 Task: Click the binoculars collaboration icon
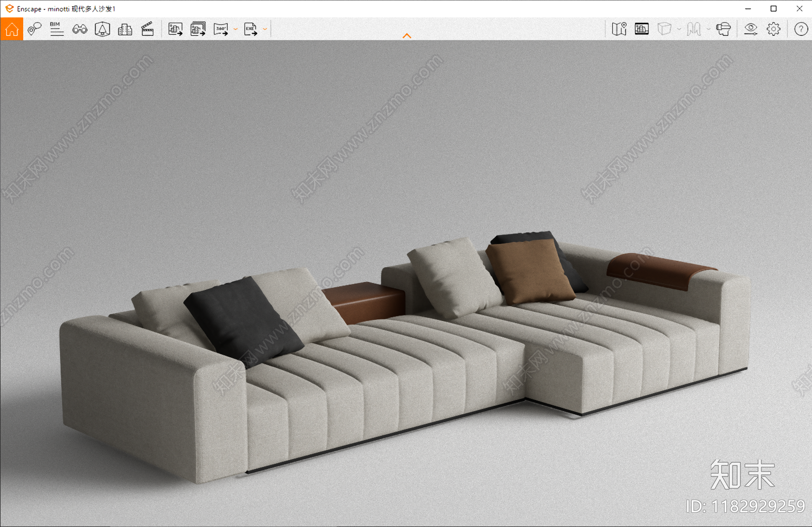[x=80, y=30]
